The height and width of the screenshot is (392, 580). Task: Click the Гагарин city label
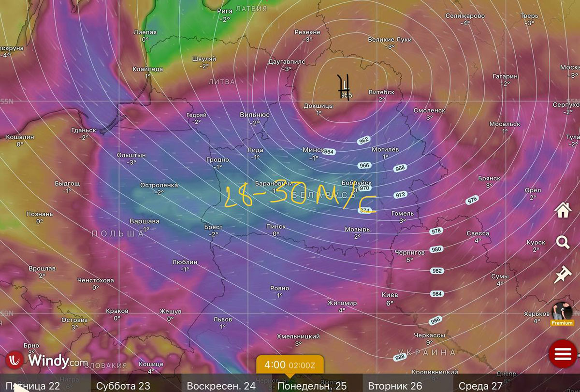pyautogui.click(x=505, y=76)
